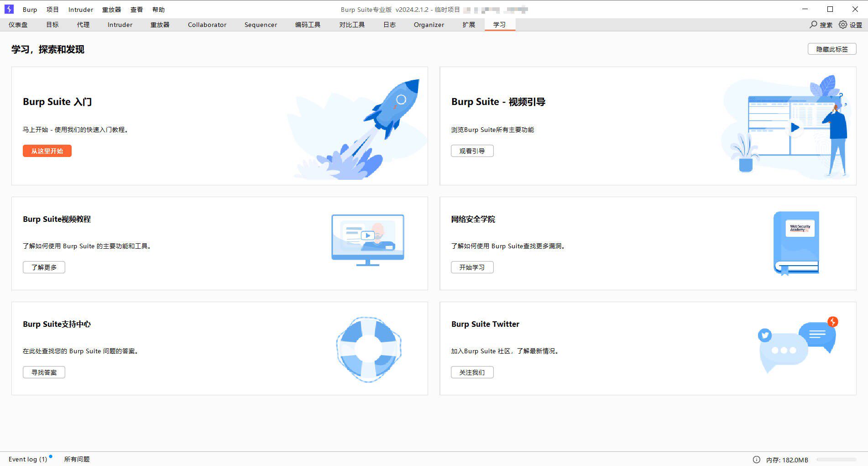Viewport: 868px width, 466px height.
Task: Click the 学习，探索和发现 heading
Action: 48,49
